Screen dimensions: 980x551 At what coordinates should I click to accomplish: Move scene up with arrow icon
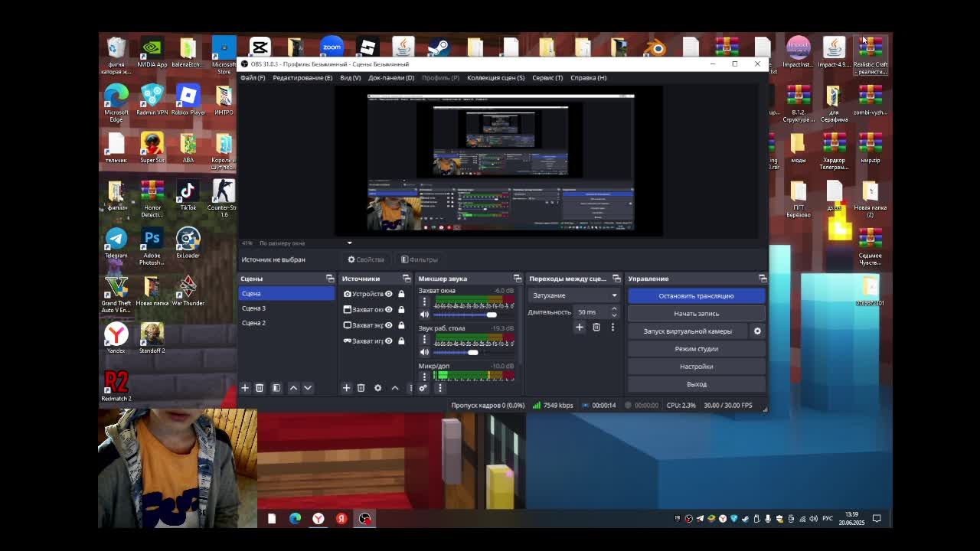pos(293,388)
